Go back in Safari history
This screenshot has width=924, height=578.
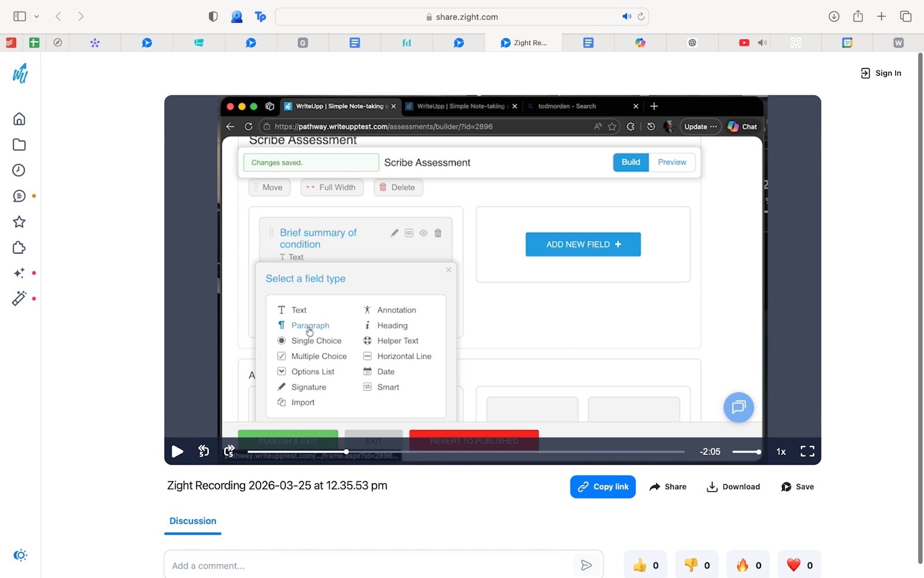(58, 16)
